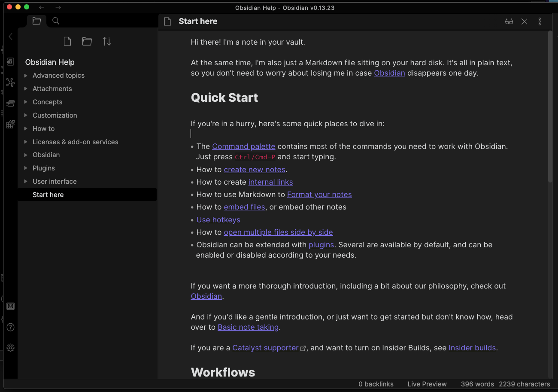The image size is (558, 392).
Task: Click the grid with blocks ribbon icon
Action: pos(11,125)
